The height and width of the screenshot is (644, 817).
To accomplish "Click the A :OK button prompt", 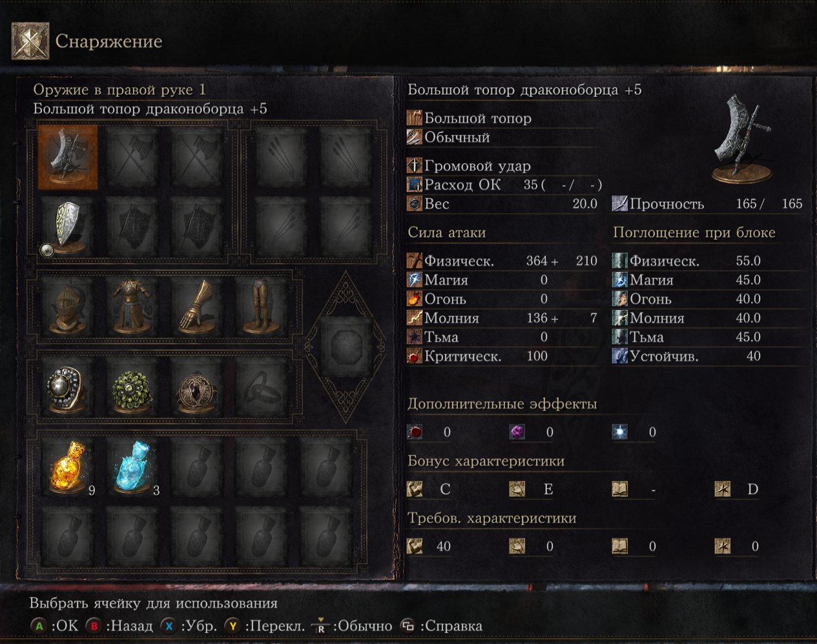I will tap(54, 626).
